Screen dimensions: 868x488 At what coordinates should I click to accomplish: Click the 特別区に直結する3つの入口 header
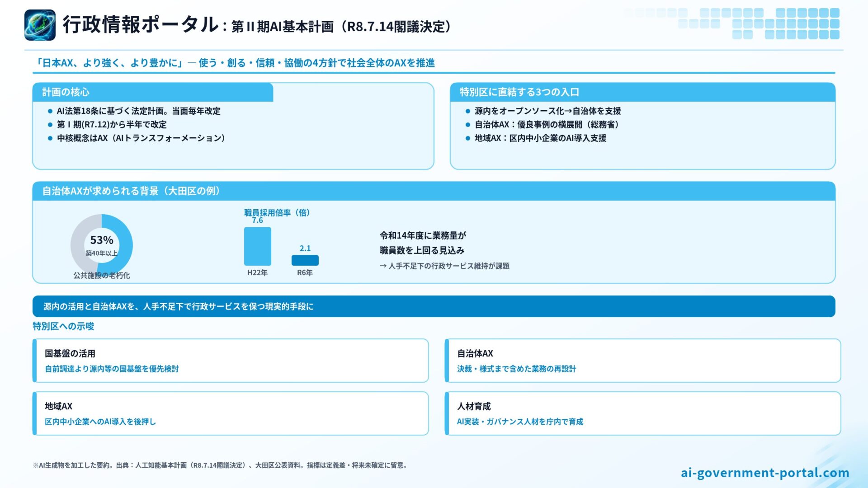pos(642,92)
